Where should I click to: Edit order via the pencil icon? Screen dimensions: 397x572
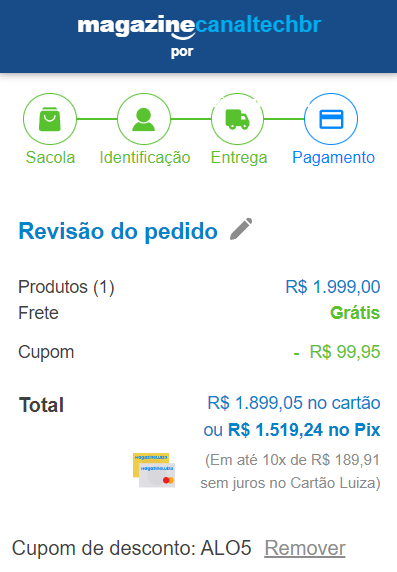tap(241, 229)
